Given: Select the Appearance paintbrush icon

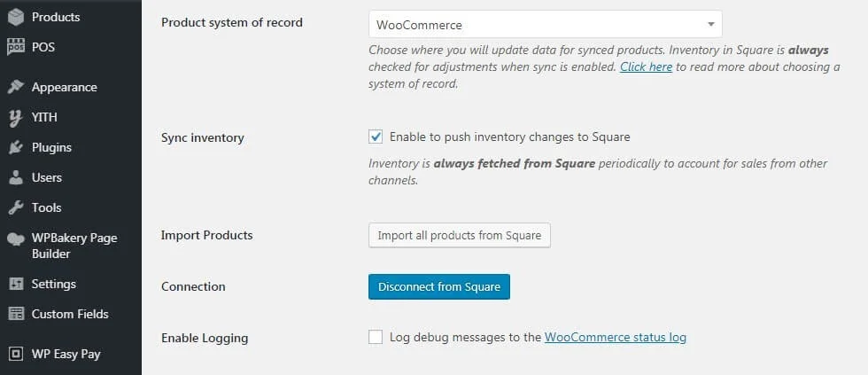Looking at the screenshot, I should point(16,87).
